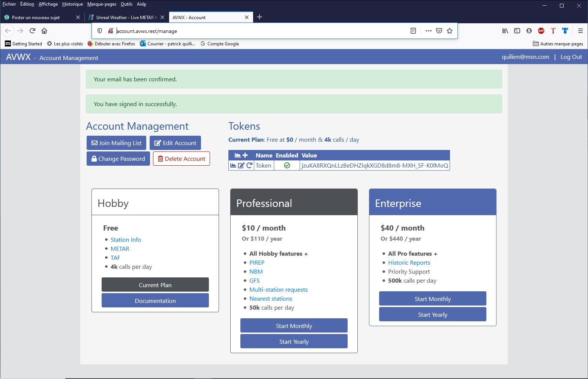Open Adblock Plus extension
Viewport: 588px width, 379px height.
click(541, 31)
